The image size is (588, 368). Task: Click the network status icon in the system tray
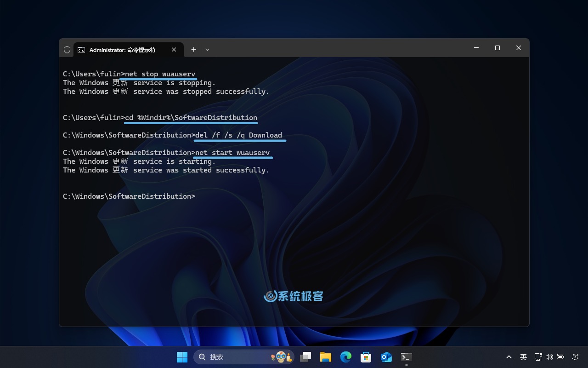tap(537, 356)
